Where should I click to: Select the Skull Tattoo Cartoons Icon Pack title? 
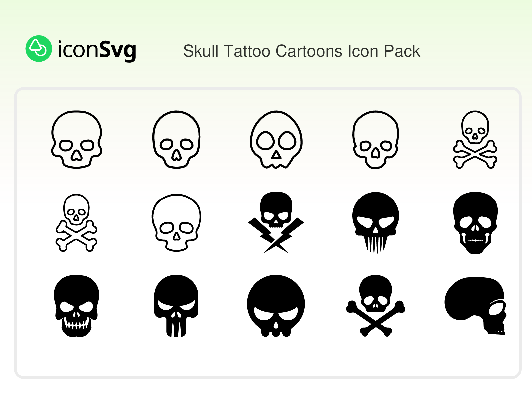click(x=302, y=51)
